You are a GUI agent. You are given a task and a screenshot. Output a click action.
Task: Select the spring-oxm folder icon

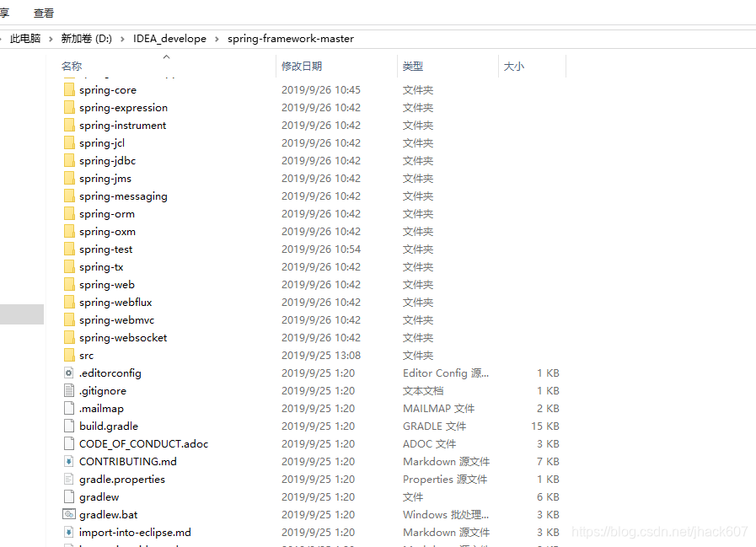69,231
